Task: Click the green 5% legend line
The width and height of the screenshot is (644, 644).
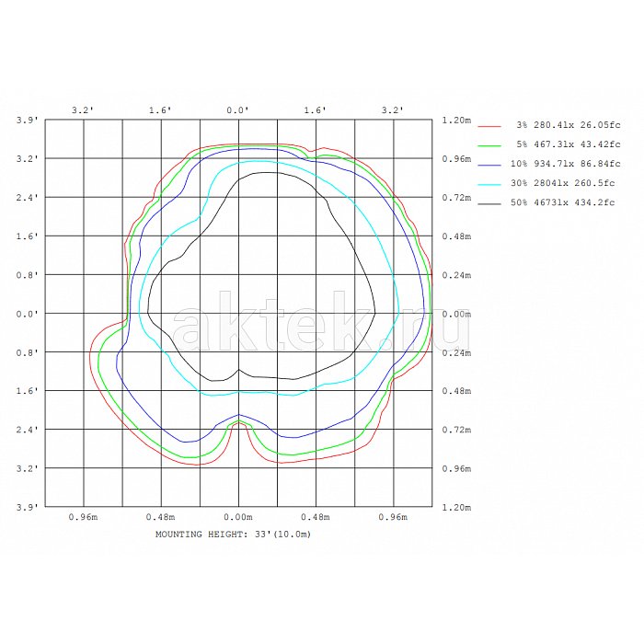Action: click(x=489, y=145)
